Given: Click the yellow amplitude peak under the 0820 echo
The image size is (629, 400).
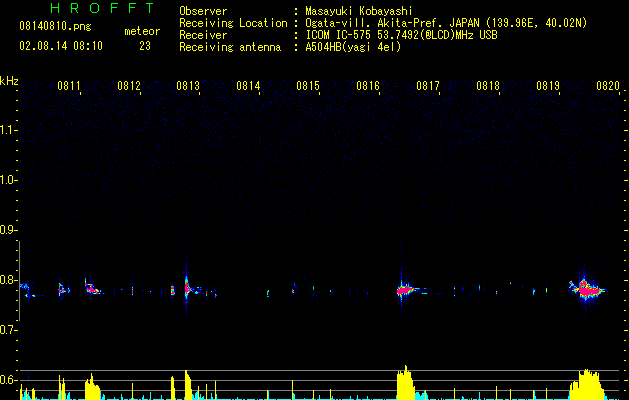Looking at the screenshot, I should click(x=587, y=385).
